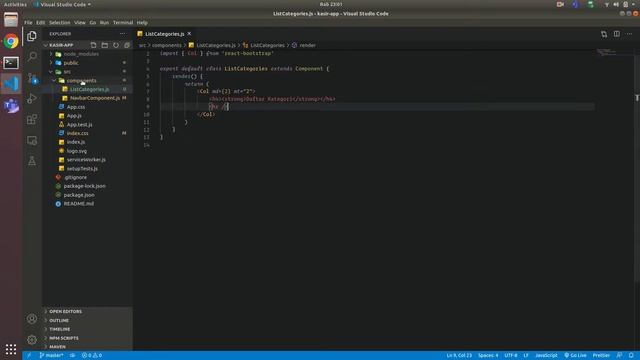The height and width of the screenshot is (360, 640).
Task: Open the Selection menu
Action: click(x=60, y=23)
